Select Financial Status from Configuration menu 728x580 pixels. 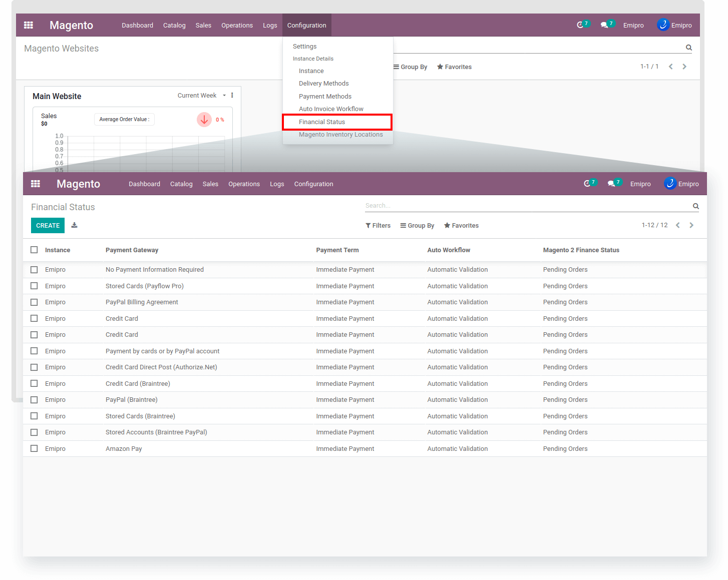tap(337, 122)
